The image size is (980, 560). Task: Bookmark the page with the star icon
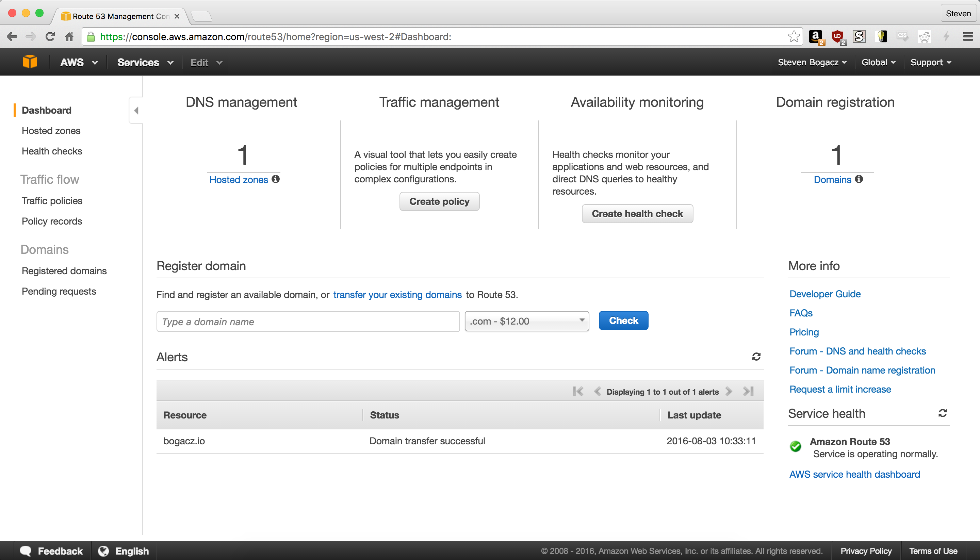pos(794,37)
